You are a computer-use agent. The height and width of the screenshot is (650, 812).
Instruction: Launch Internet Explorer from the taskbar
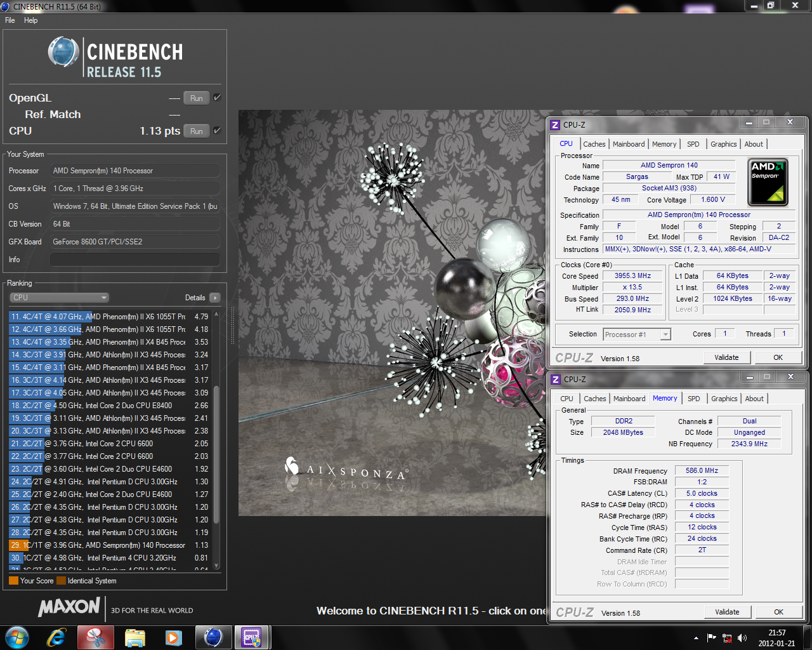[56, 637]
